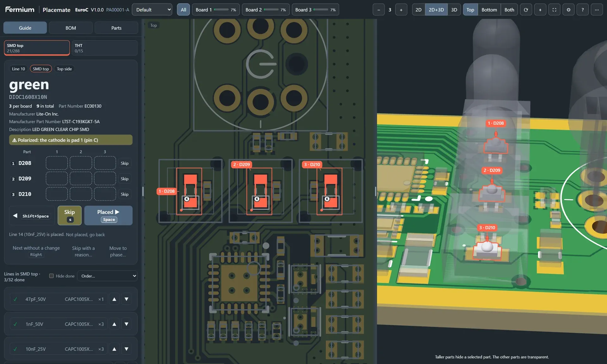Screen dimensions: 607x364
Task: Expand Skip with a reason option
Action: tap(83, 252)
